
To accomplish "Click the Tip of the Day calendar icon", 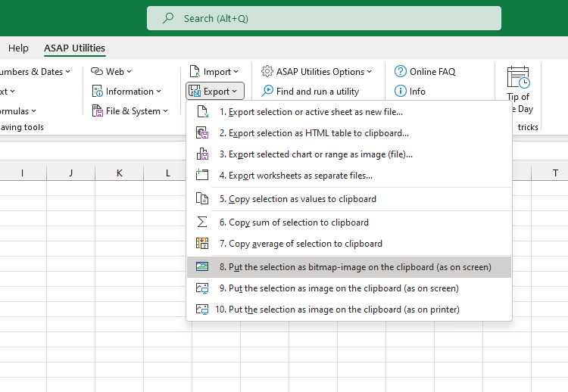I will tap(518, 77).
